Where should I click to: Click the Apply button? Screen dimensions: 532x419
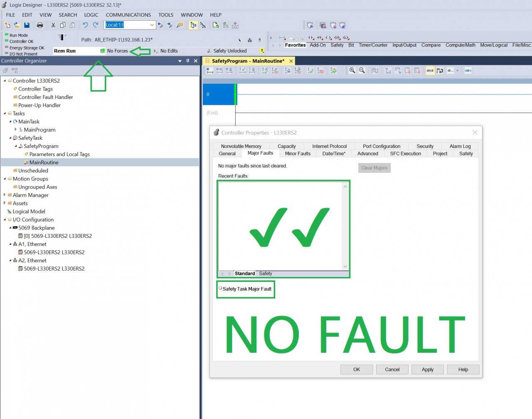pos(427,370)
